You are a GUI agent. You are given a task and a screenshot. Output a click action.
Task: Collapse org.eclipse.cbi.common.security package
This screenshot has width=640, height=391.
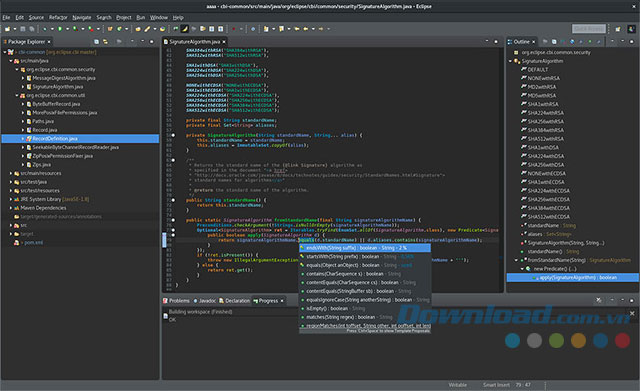[x=17, y=69]
